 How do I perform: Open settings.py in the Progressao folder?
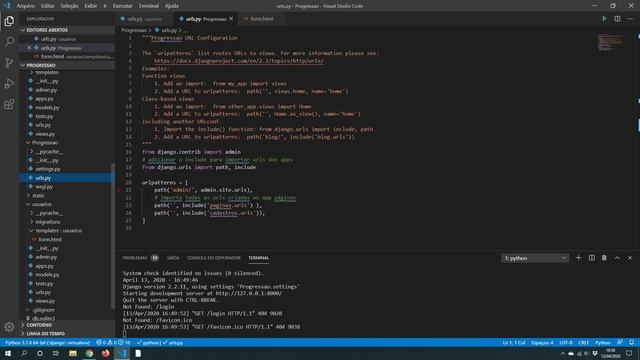point(47,169)
